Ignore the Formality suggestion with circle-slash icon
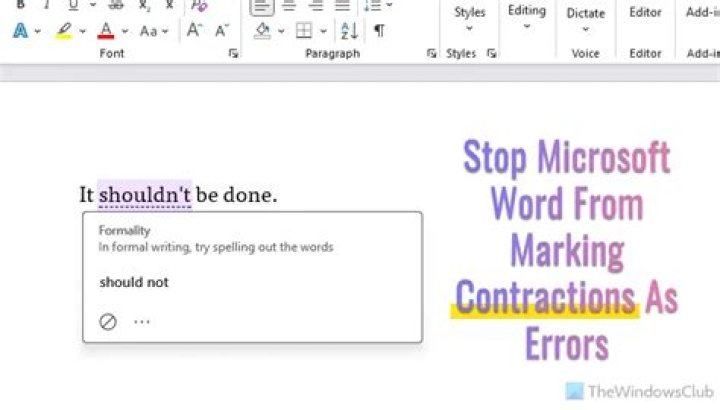The height and width of the screenshot is (410, 720). [x=108, y=321]
